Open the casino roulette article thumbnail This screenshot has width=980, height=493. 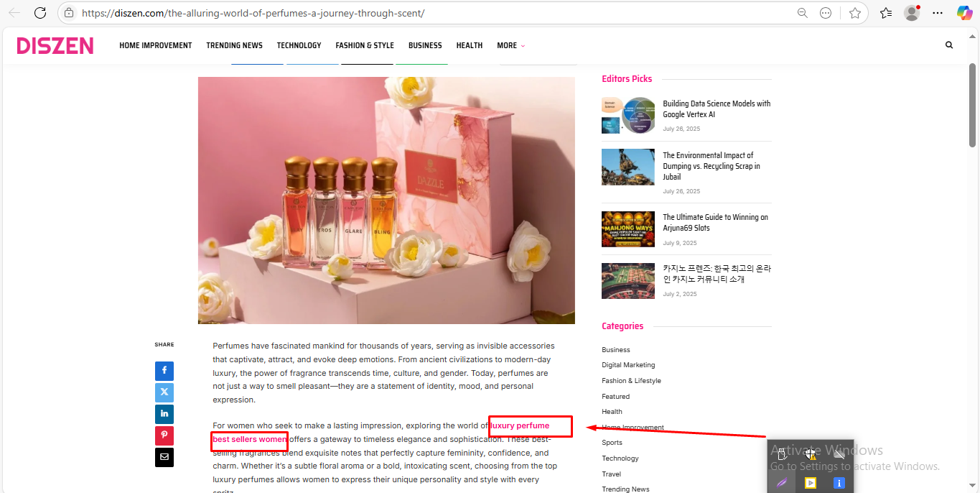[628, 281]
